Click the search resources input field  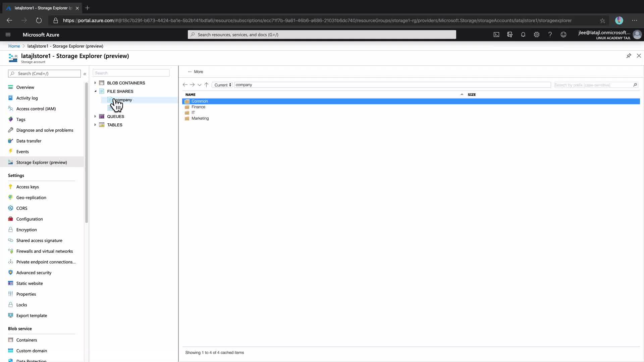[322, 35]
